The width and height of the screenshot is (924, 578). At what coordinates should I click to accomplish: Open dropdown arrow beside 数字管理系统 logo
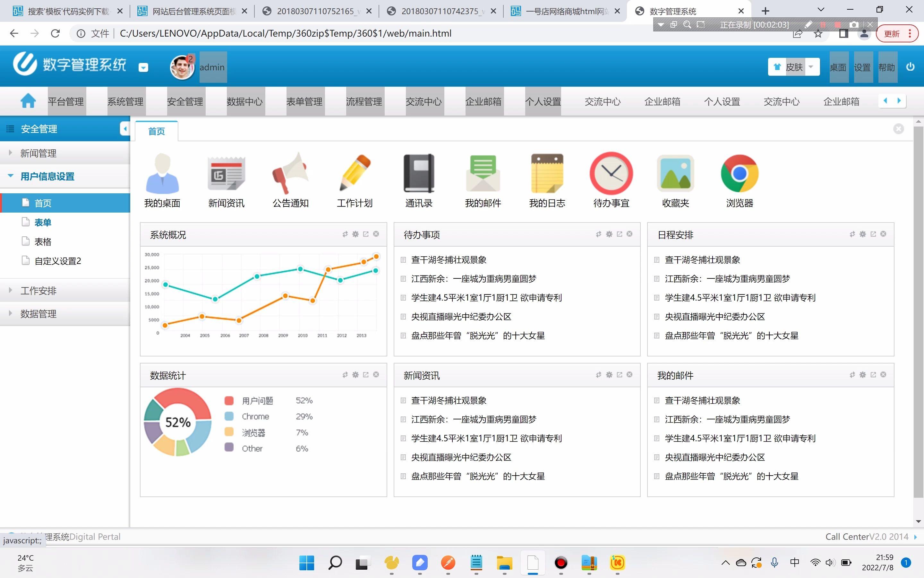pyautogui.click(x=143, y=68)
